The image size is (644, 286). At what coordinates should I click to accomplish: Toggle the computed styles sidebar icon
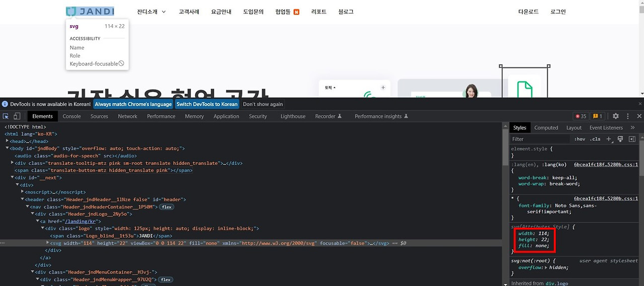[632, 139]
